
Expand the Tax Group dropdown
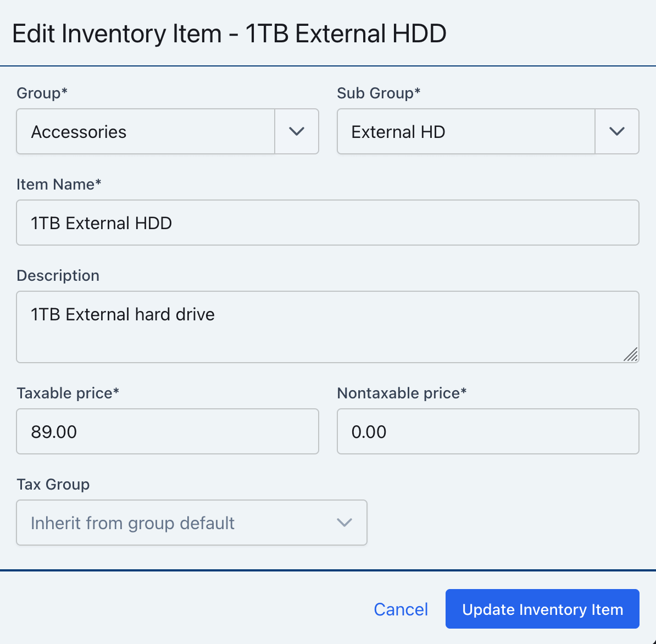pyautogui.click(x=192, y=523)
